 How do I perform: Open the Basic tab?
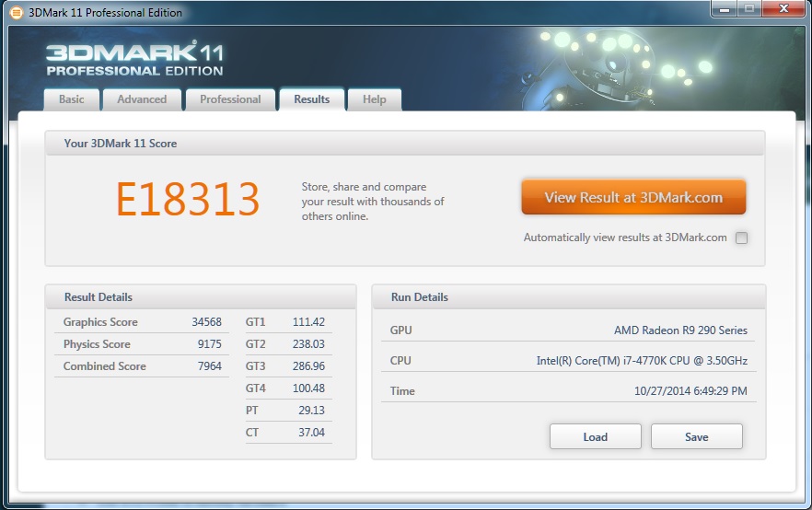tap(72, 99)
